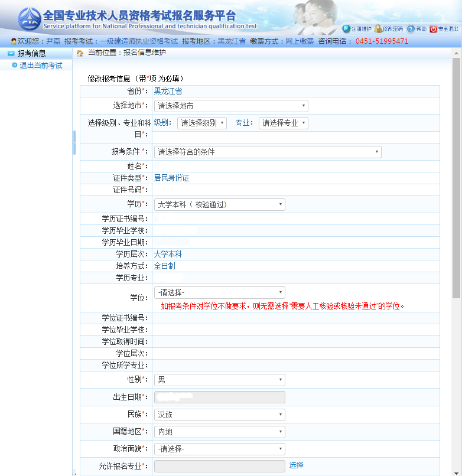This screenshot has height=476, width=462.
Task: Open the 级别 level dropdown
Action: click(x=201, y=123)
